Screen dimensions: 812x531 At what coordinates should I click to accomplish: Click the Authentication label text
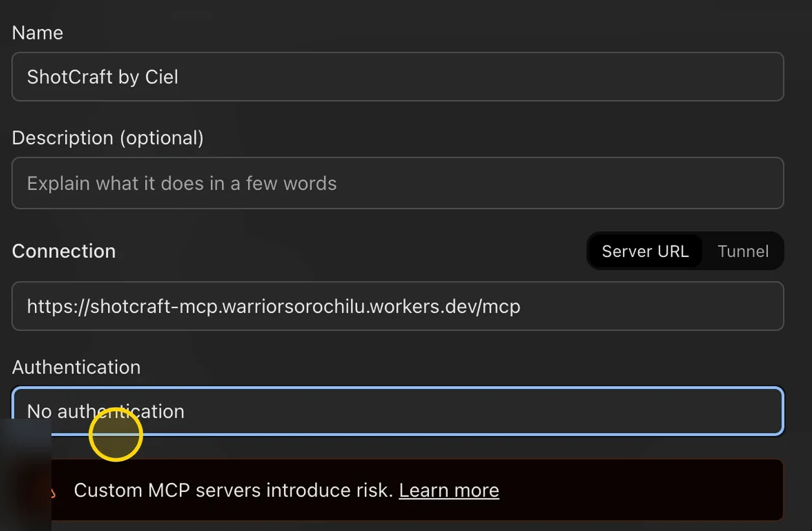(x=76, y=367)
